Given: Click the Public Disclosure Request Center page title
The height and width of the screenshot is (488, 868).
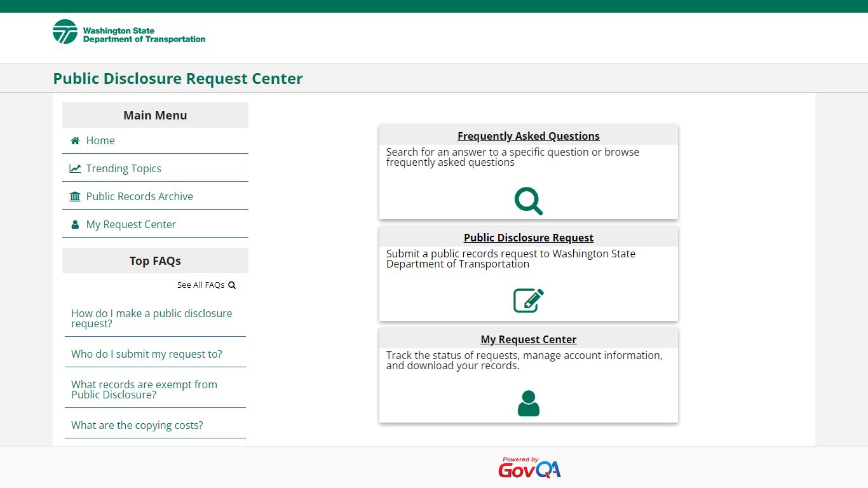Looking at the screenshot, I should [178, 79].
